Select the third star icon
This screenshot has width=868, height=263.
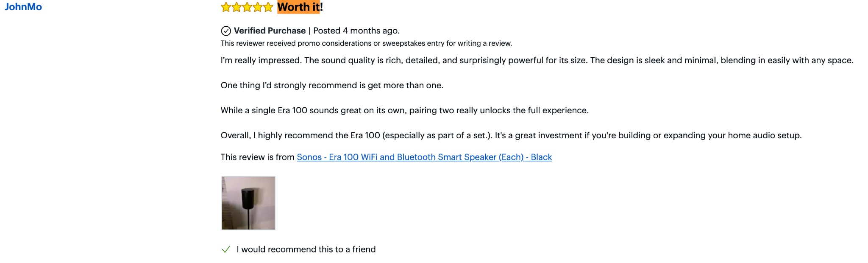247,7
